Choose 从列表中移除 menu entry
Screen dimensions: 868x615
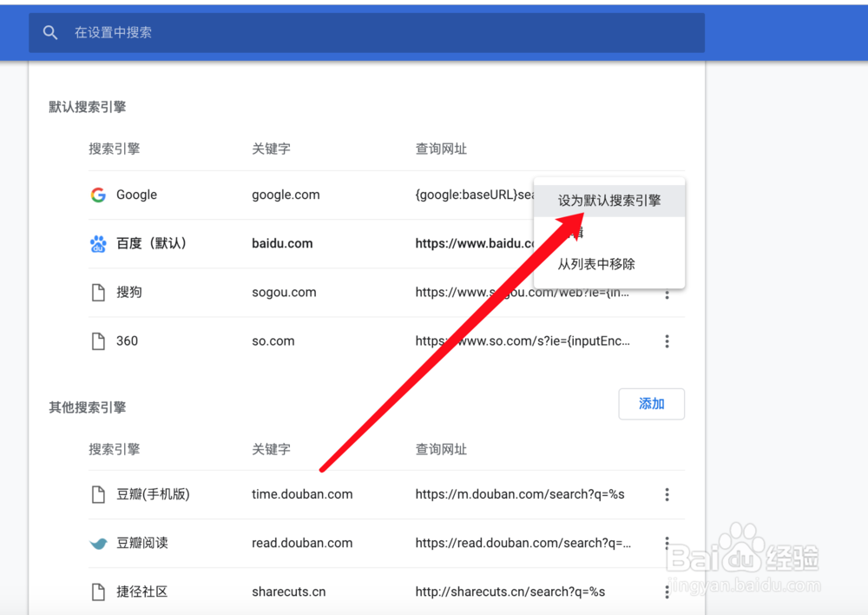[609, 264]
